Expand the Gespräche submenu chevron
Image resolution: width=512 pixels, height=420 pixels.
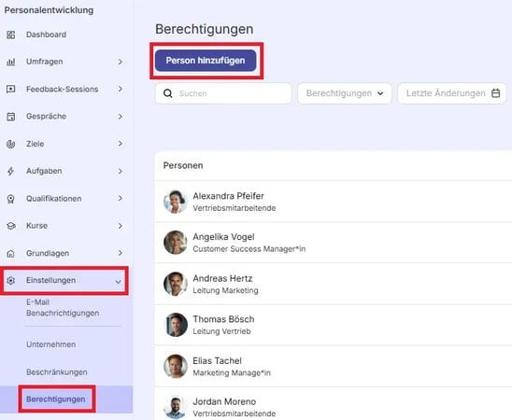point(121,117)
